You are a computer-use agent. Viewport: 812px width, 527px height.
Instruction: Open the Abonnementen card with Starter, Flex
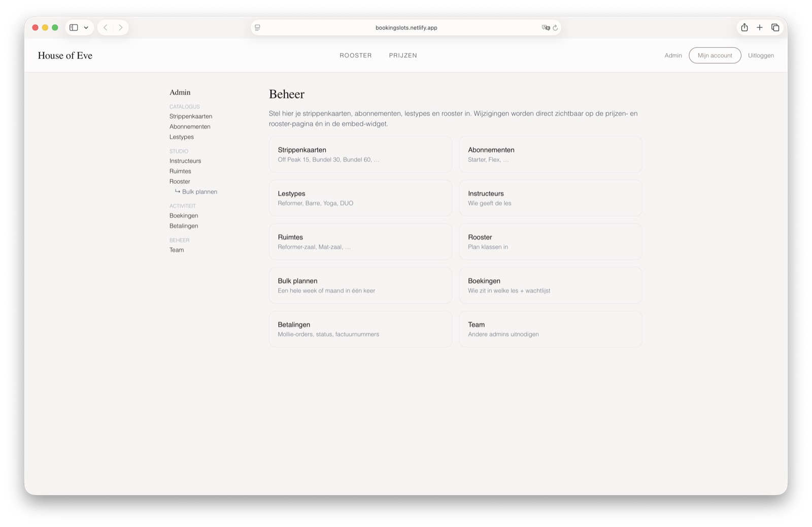pos(551,154)
